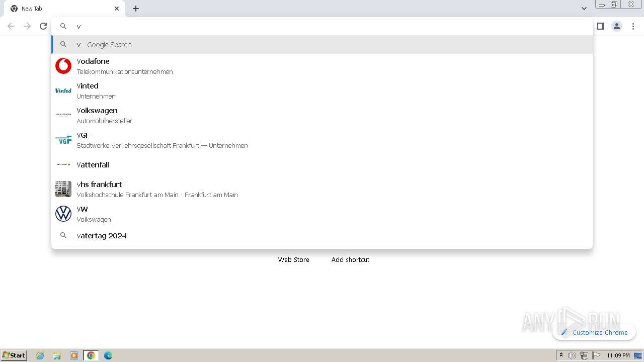Launch Microsoft Edge from taskbar
This screenshot has height=362, width=644.
point(108,355)
